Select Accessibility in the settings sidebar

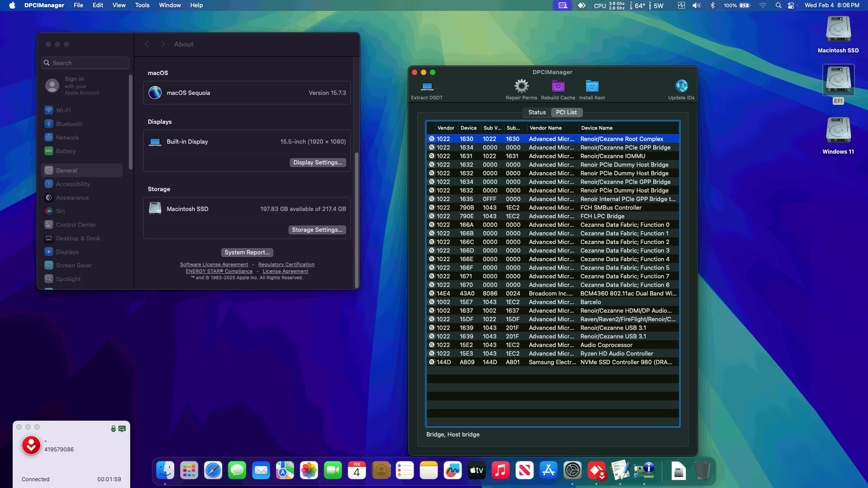click(81, 184)
